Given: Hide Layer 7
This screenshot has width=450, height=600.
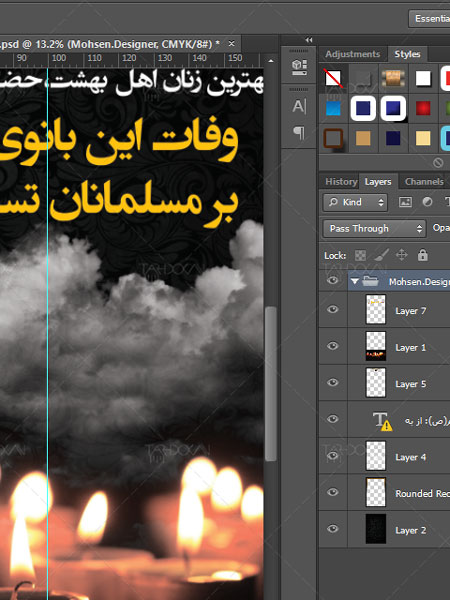Looking at the screenshot, I should (x=333, y=309).
